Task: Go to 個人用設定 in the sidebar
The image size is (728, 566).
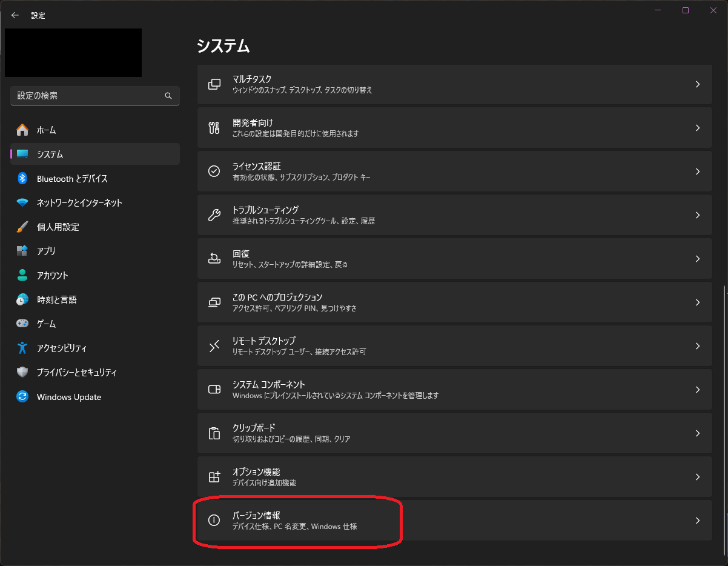Action: 58,227
